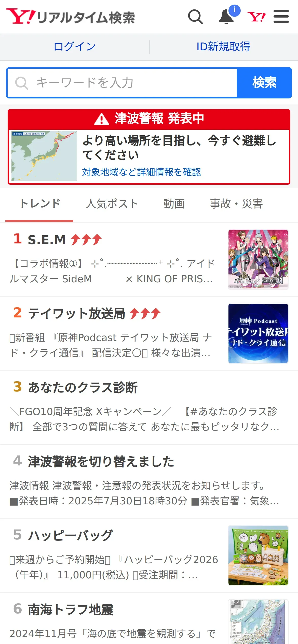Switch to the 人気ポスト tab
Viewport: 298px width, 644px height.
pyautogui.click(x=112, y=204)
